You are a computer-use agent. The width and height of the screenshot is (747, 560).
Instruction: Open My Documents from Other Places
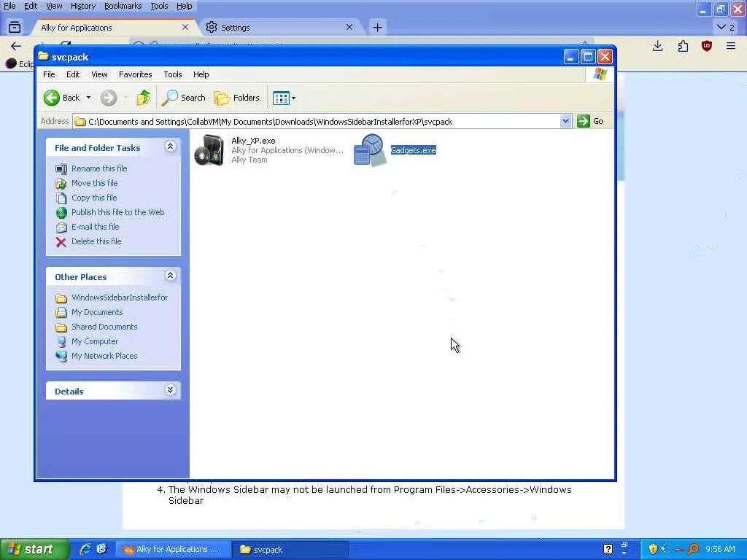coord(97,312)
